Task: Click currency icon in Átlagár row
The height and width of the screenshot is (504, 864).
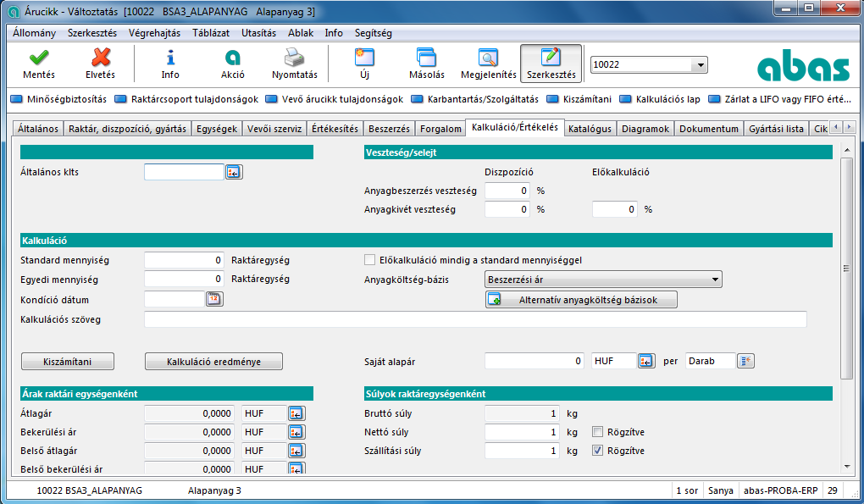Action: [x=296, y=413]
